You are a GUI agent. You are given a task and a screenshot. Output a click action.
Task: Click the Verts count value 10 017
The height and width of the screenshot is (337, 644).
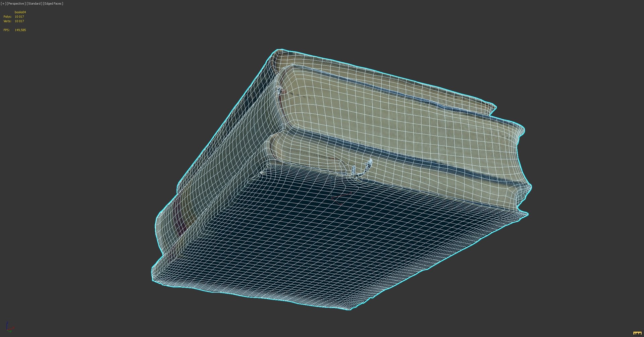tap(19, 21)
